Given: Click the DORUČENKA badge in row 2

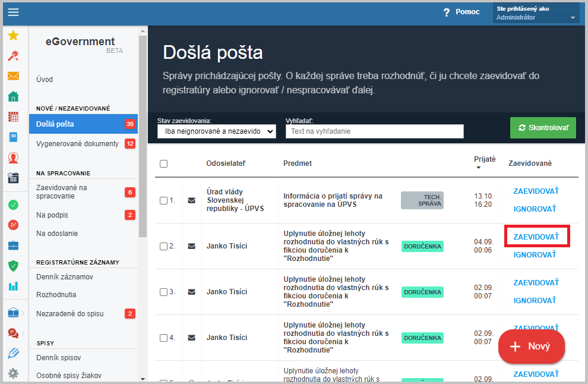Looking at the screenshot, I should [x=422, y=246].
